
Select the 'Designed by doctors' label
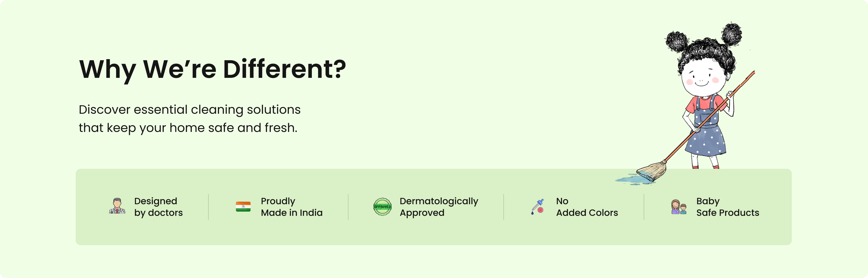point(158,207)
